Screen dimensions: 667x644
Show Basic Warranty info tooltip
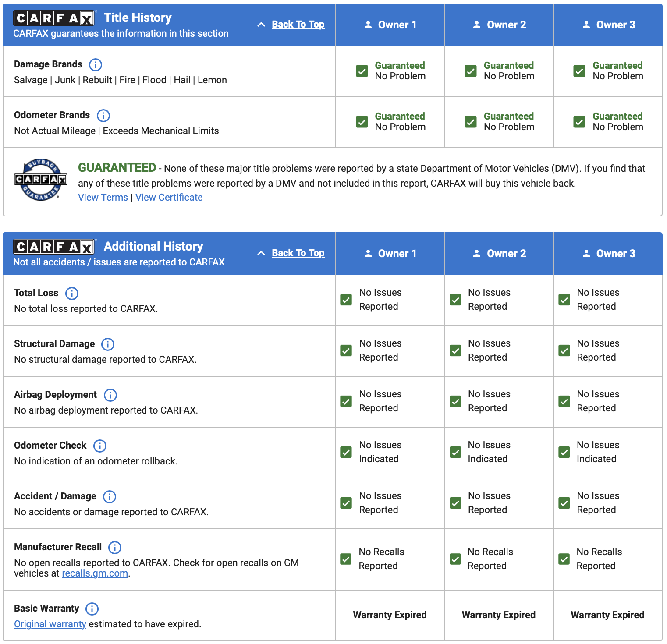pyautogui.click(x=92, y=609)
